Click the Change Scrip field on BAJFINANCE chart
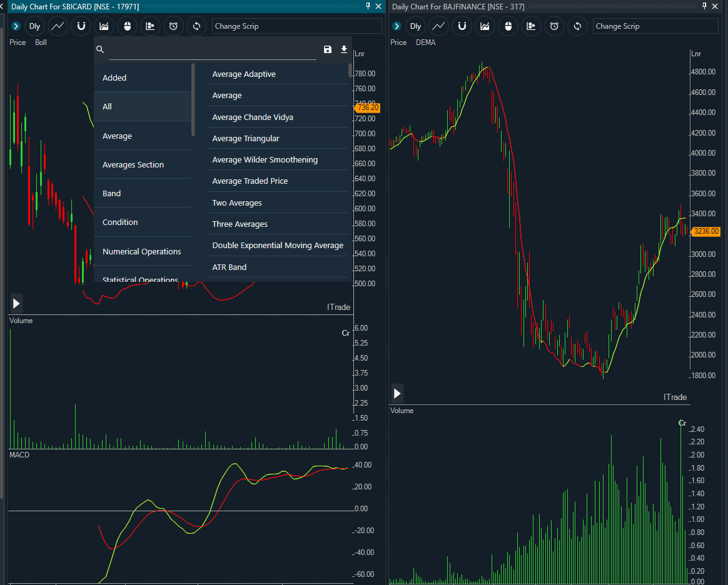 tap(655, 26)
